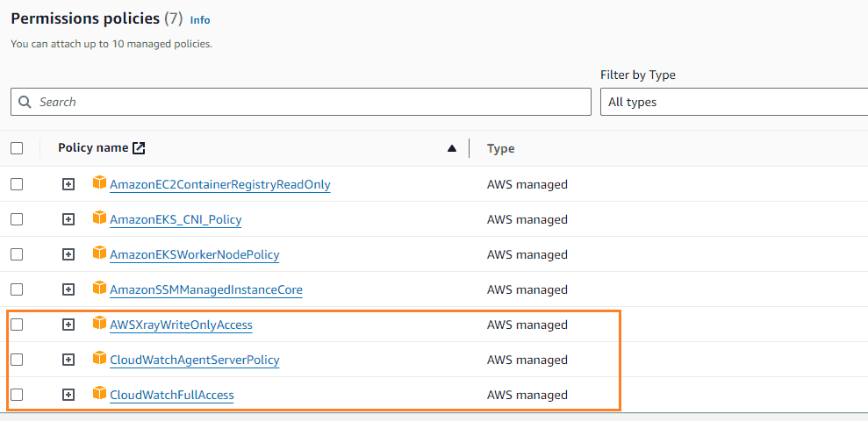Expand the AWSXrayWriteOnlyAccess policy row
The height and width of the screenshot is (421, 868).
tap(68, 325)
